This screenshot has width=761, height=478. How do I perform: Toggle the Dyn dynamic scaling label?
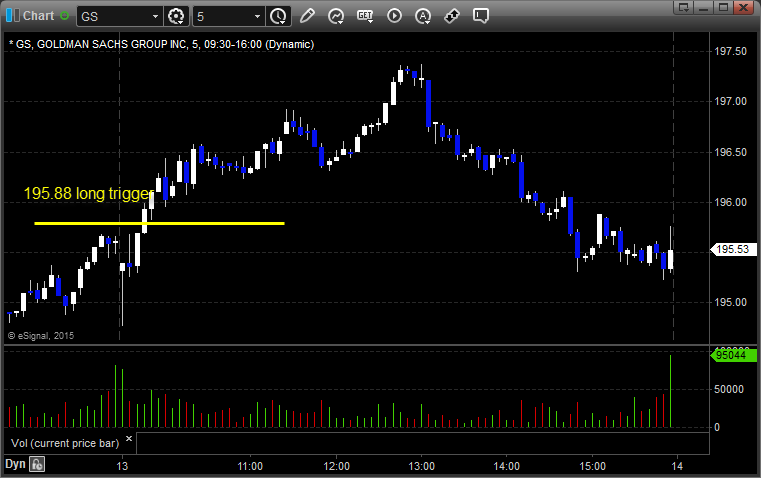click(15, 464)
